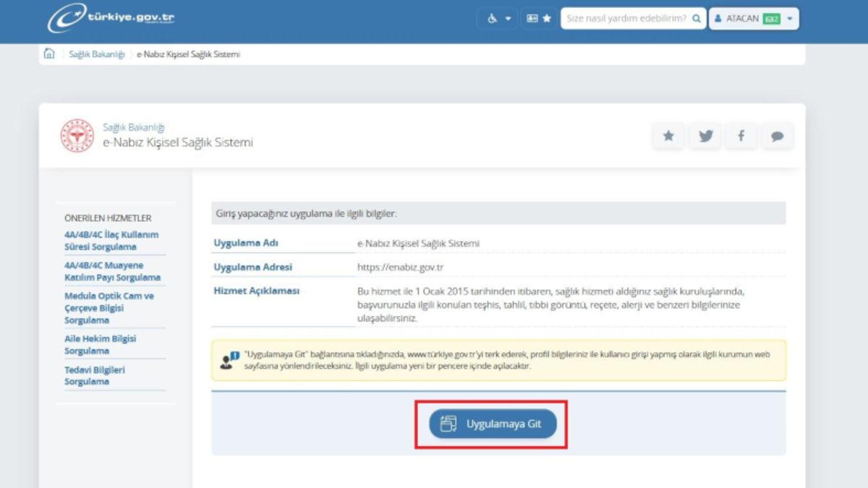Select Medula Optik Cam ve Çerçeve Bilgisi Sorgulama
The image size is (868, 488).
[109, 308]
